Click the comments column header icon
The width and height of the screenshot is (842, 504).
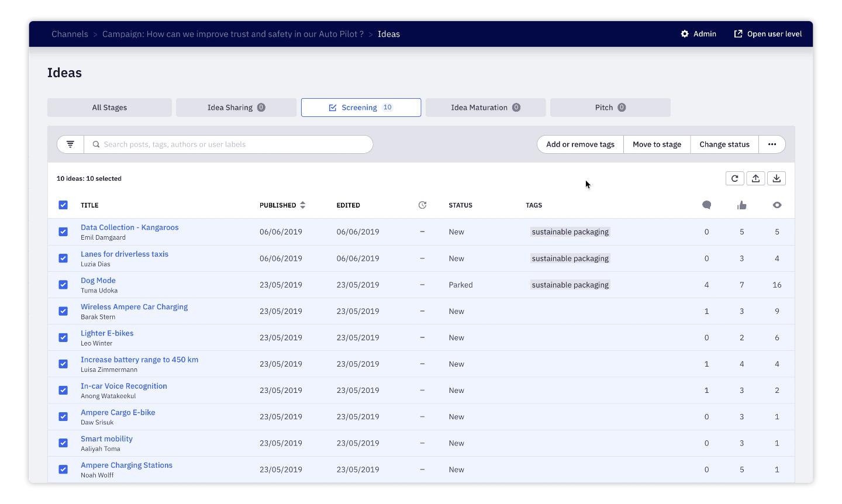pos(706,205)
